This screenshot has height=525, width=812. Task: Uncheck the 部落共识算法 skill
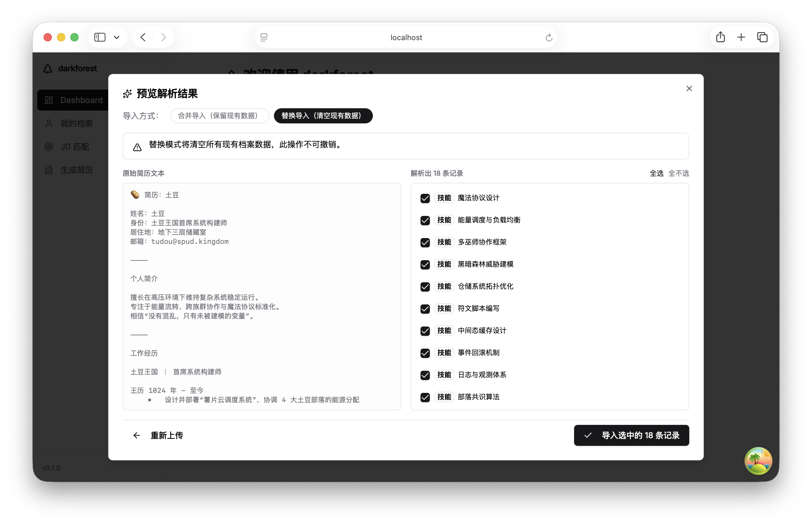pos(425,397)
